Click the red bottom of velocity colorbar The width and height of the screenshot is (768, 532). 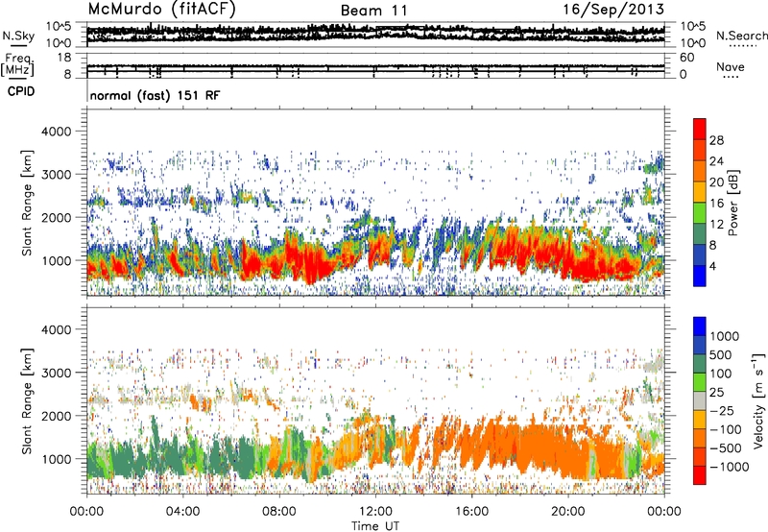pos(700,475)
